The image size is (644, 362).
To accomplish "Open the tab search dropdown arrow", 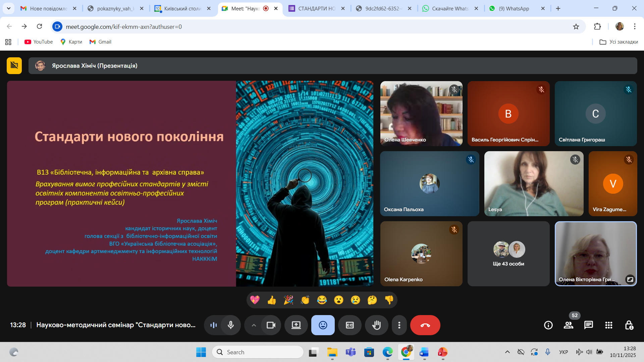I will click(x=8, y=8).
